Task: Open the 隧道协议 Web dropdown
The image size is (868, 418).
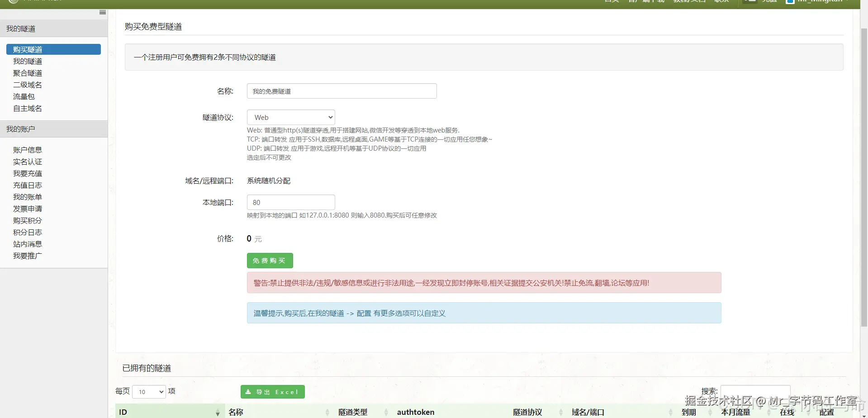Action: 291,117
